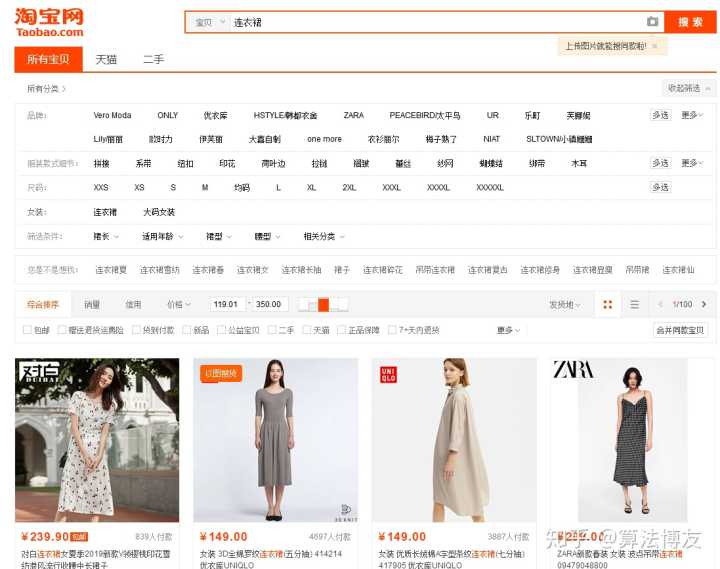Switch to list view layout icon
This screenshot has width=720, height=569.
click(634, 304)
